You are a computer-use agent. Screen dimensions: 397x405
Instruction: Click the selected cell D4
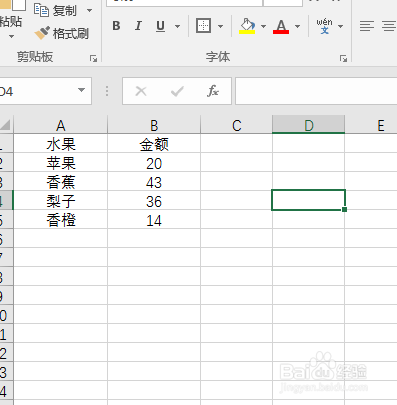coord(308,200)
